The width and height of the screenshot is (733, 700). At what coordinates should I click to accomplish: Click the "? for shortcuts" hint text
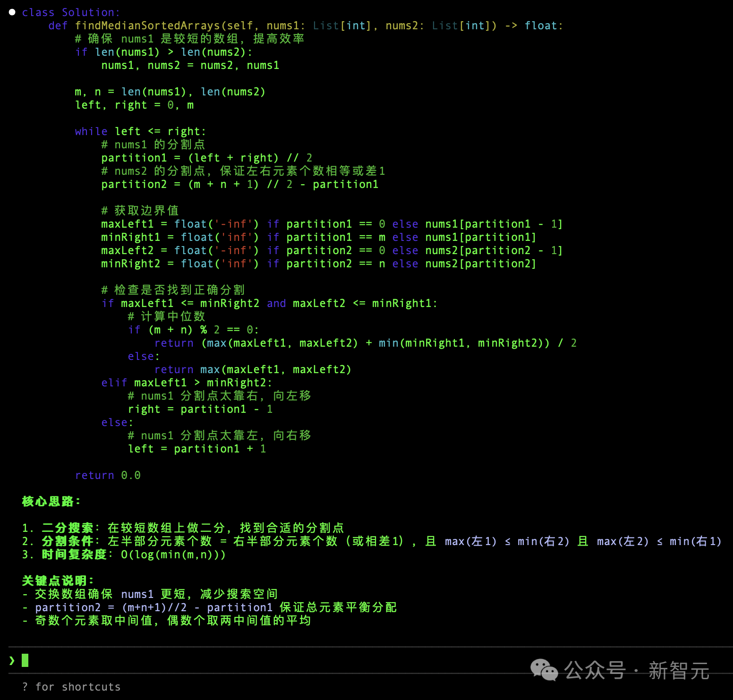tap(71, 687)
